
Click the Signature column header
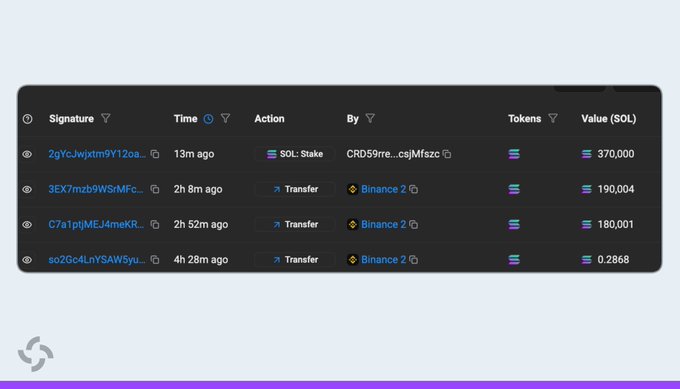[71, 118]
